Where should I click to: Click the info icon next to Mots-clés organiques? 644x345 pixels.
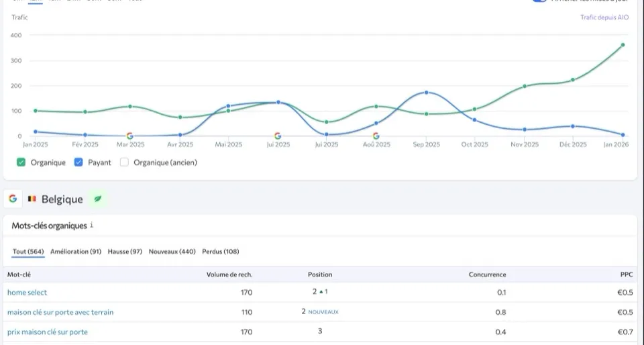coord(92,226)
